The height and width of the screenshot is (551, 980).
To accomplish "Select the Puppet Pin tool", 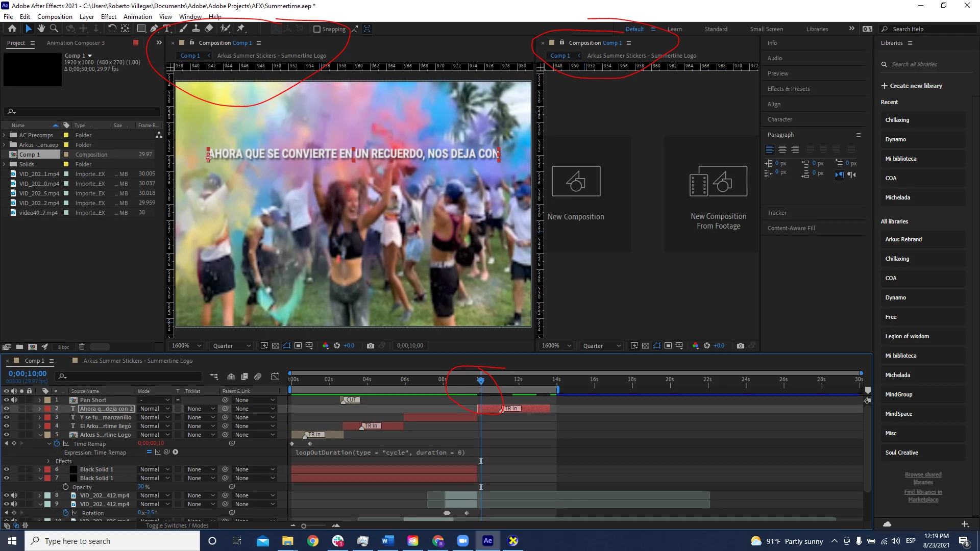I will coord(241,29).
